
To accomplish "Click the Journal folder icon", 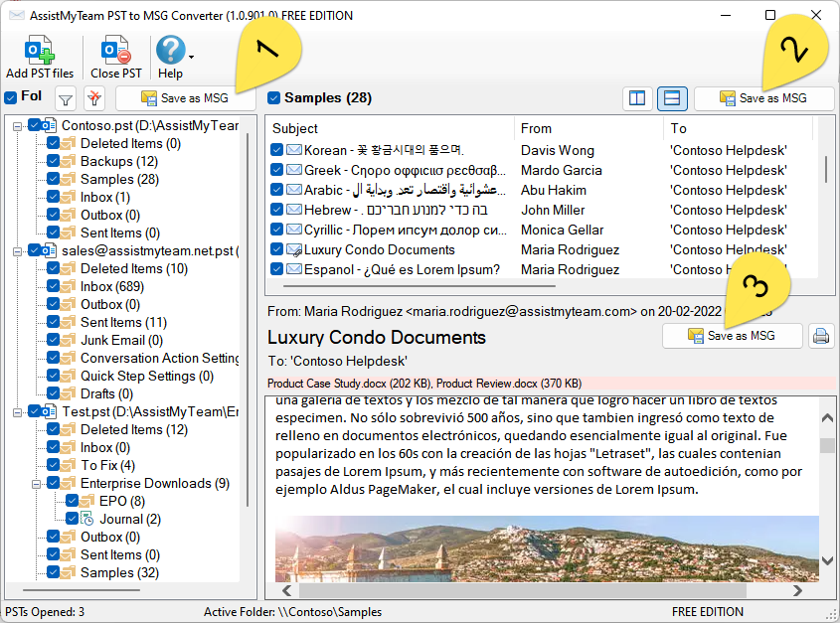I will (86, 519).
